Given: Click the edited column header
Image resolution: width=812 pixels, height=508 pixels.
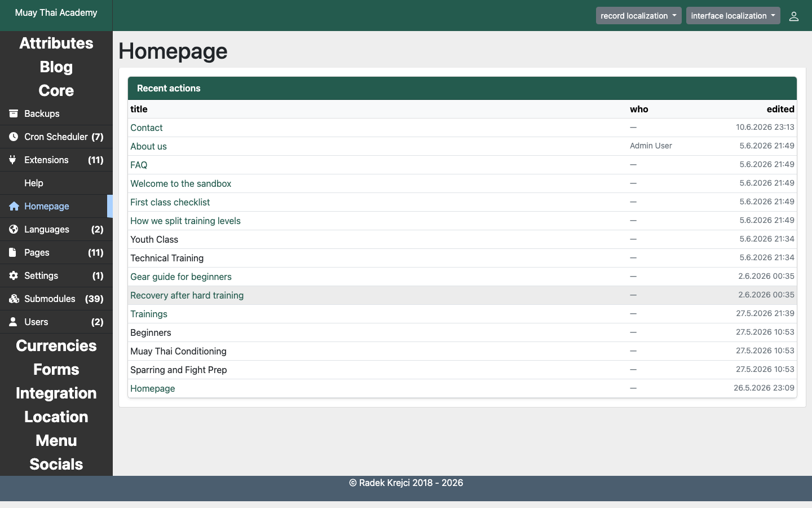Looking at the screenshot, I should 780,109.
